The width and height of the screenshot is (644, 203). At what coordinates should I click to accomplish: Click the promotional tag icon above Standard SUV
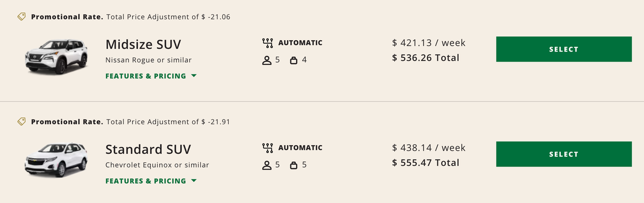21,122
